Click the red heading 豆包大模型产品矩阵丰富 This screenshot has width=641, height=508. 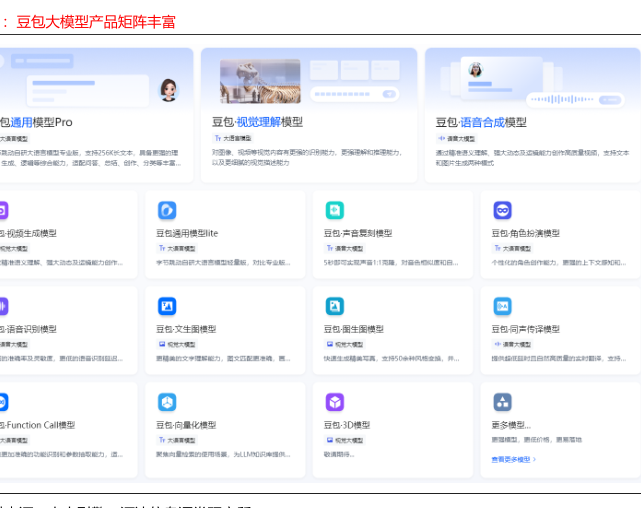pos(96,22)
